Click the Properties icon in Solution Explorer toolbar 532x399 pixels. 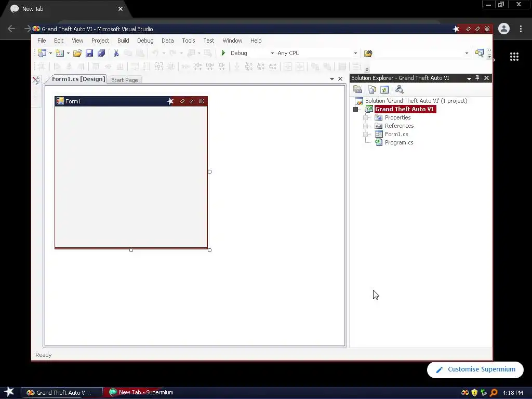tap(357, 89)
